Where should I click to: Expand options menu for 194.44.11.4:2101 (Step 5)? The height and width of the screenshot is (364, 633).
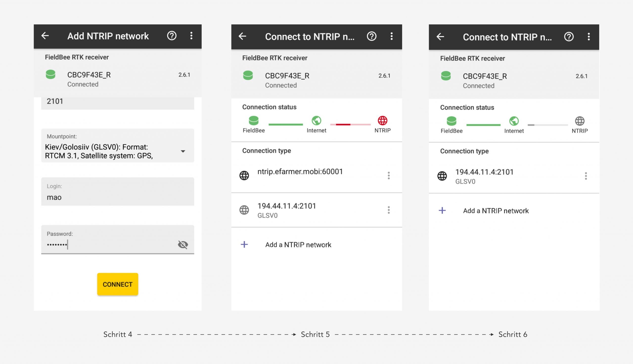tap(389, 210)
